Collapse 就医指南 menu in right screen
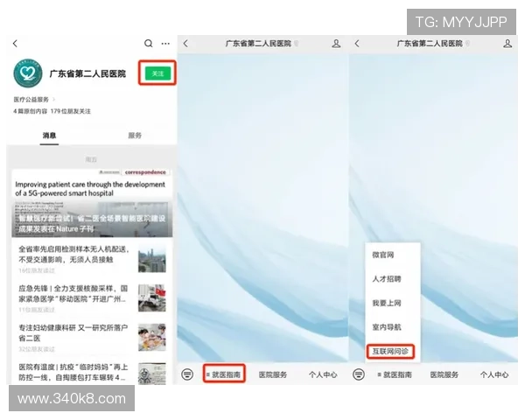The width and height of the screenshot is (525, 420). 395,374
